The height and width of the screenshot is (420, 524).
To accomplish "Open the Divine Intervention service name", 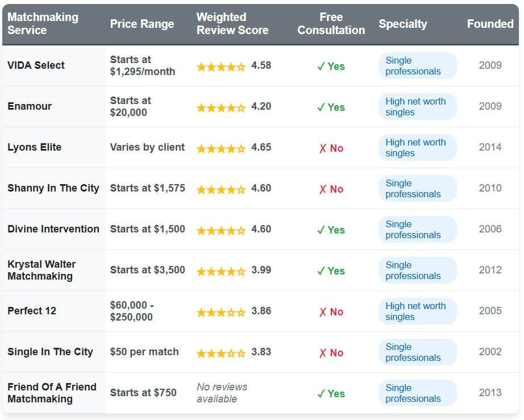I will 53,229.
